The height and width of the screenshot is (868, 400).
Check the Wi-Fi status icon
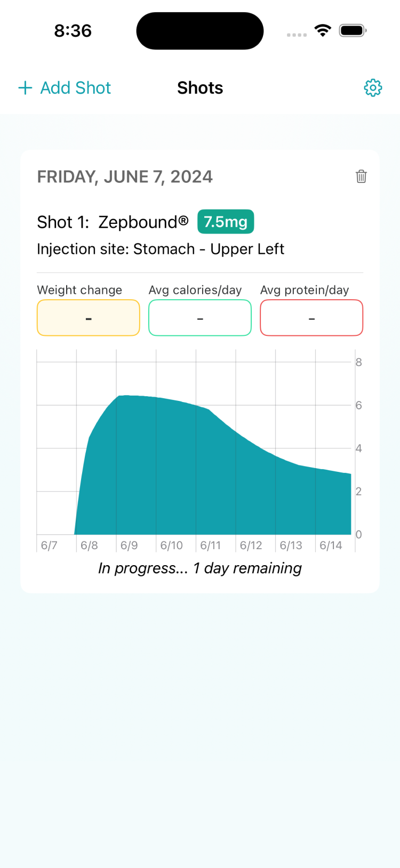tap(323, 30)
